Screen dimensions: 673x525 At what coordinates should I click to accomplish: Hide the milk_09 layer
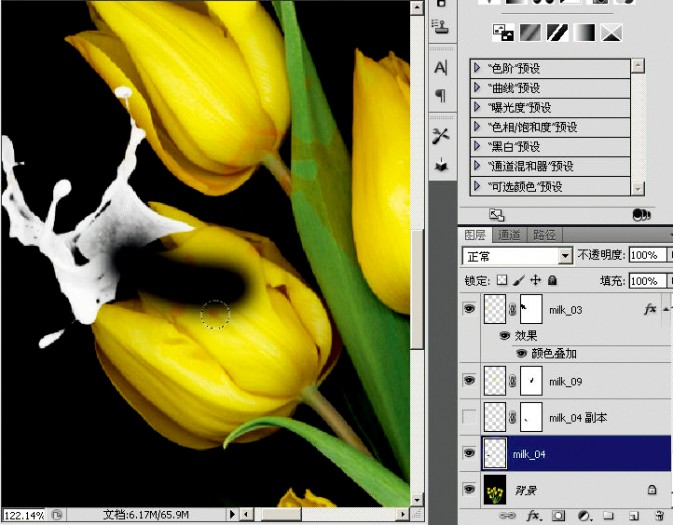[x=469, y=381]
